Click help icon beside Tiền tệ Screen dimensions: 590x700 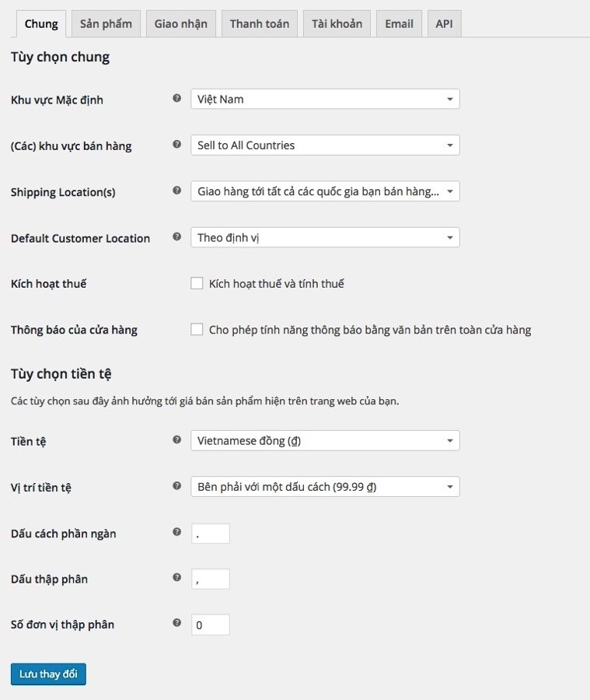(176, 439)
